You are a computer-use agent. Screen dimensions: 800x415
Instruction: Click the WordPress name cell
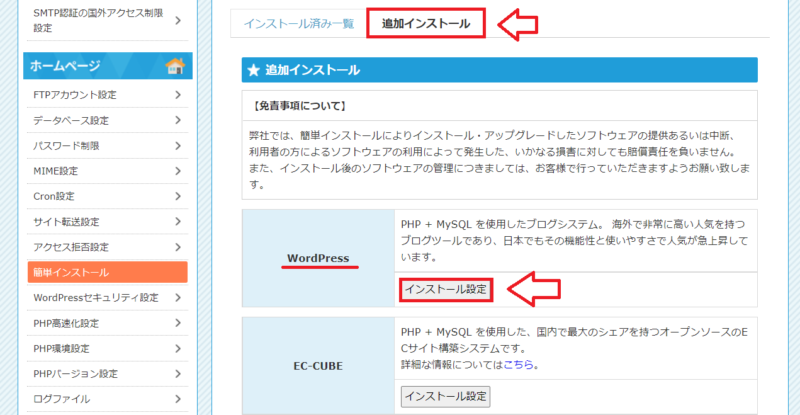[x=318, y=258]
